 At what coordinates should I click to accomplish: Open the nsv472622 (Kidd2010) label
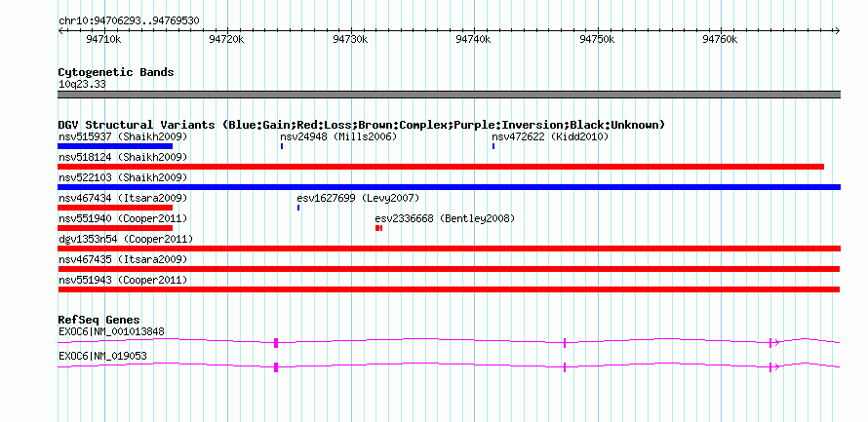click(x=550, y=136)
